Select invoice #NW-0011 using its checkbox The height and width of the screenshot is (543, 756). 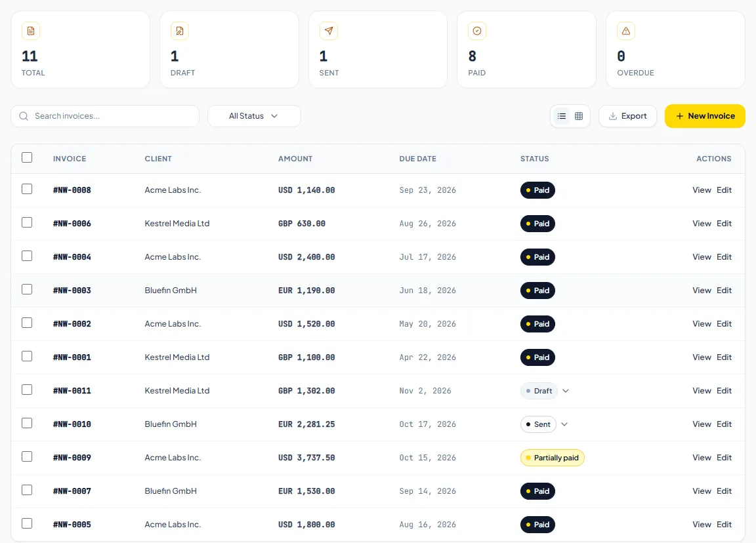[x=27, y=390]
